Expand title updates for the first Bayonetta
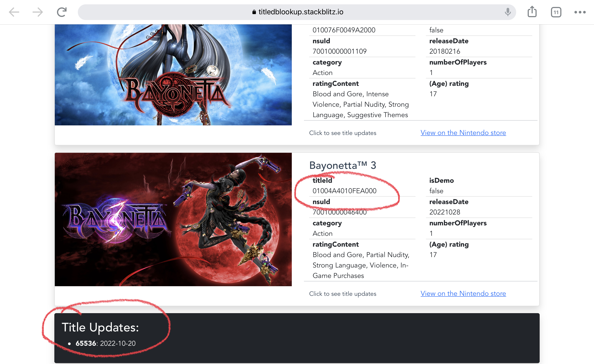 [x=343, y=133]
